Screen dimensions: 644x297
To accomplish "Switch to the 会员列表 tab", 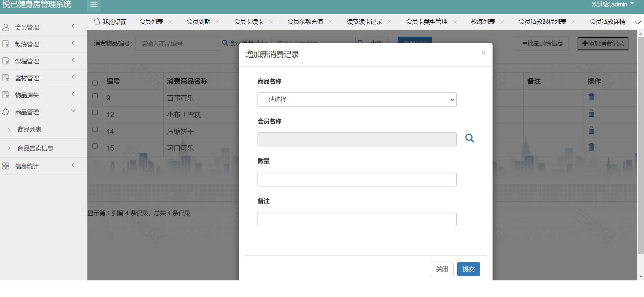I will click(151, 22).
